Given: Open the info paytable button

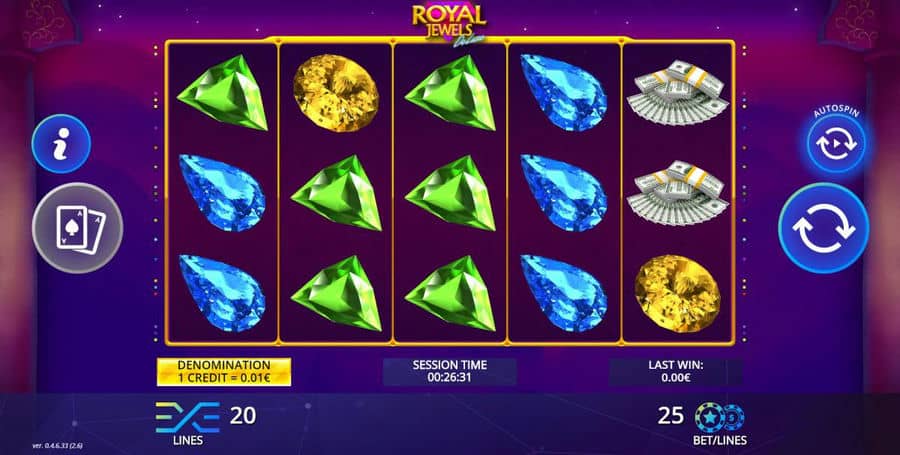Looking at the screenshot, I should coord(61,143).
